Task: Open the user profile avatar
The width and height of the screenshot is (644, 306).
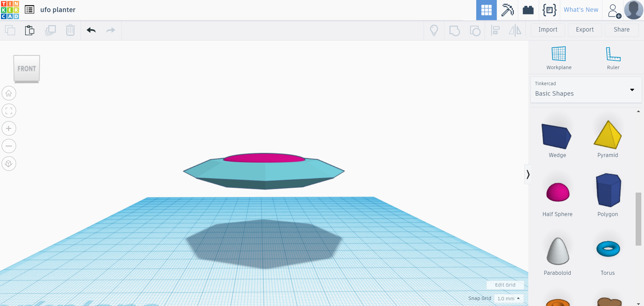Action: click(634, 10)
